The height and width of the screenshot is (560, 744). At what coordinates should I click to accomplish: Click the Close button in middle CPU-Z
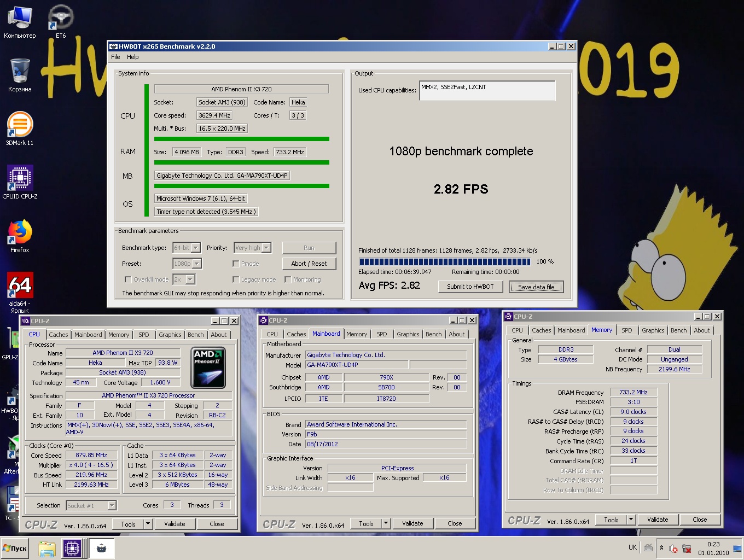tap(455, 523)
